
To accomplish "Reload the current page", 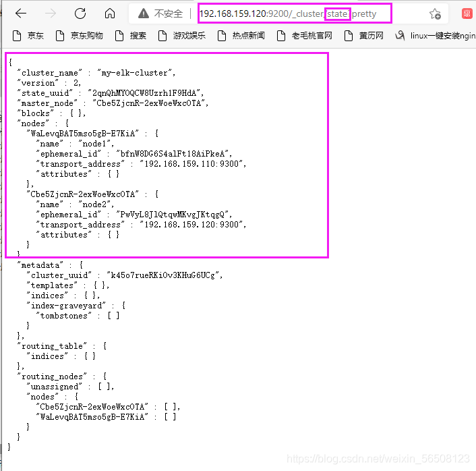I will [80, 13].
